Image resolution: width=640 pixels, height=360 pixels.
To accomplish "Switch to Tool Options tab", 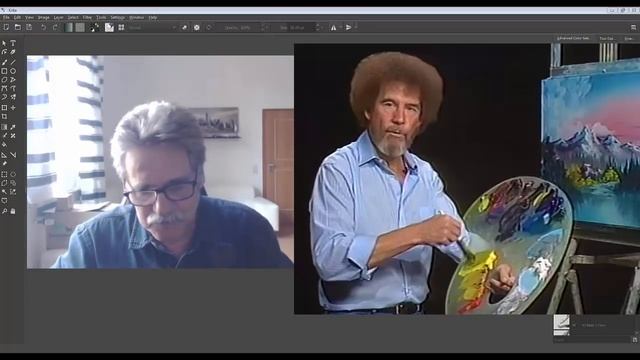I will [607, 39].
